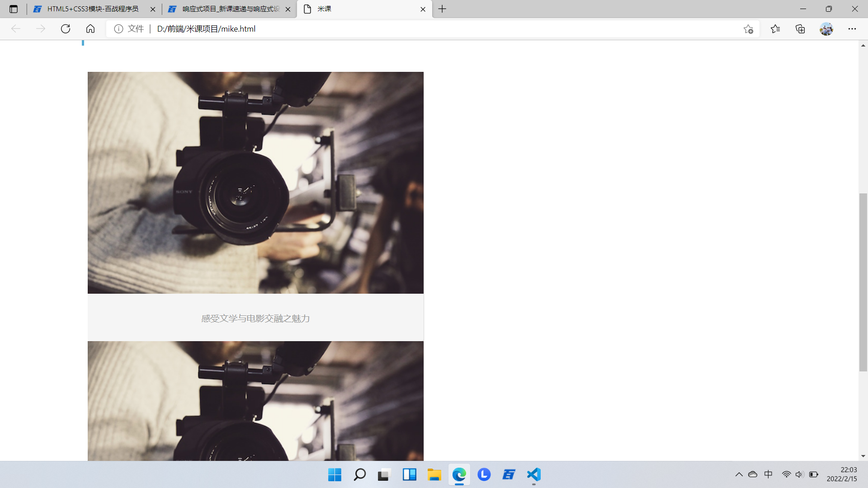Open Task View on taskbar
This screenshot has width=868, height=488.
(x=384, y=474)
